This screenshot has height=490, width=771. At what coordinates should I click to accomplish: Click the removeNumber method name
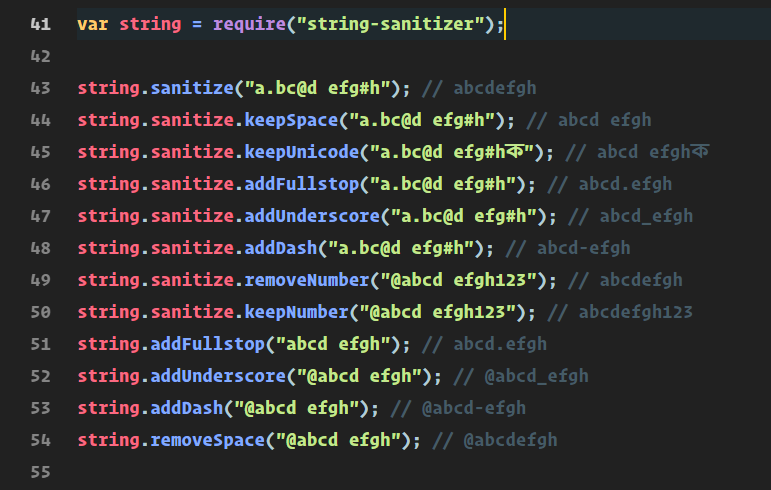pyautogui.click(x=307, y=280)
